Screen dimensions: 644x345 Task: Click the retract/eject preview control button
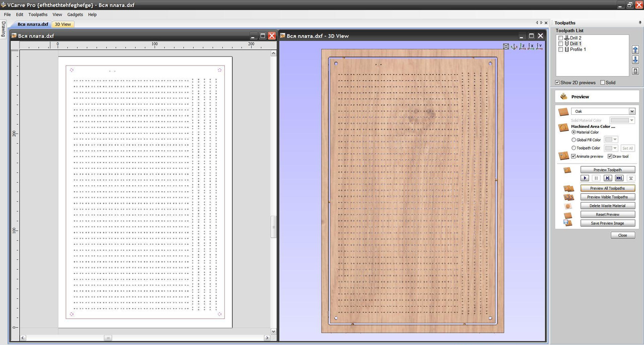click(631, 178)
